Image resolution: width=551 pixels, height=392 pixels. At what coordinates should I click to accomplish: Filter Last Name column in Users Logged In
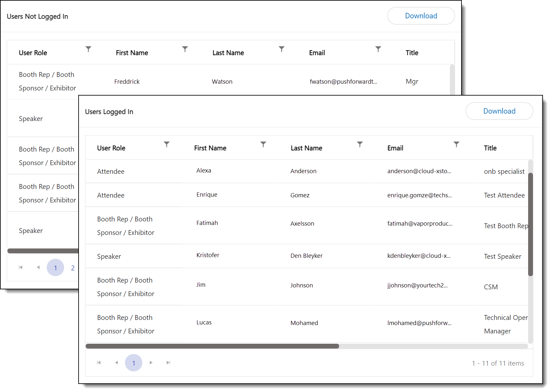360,144
